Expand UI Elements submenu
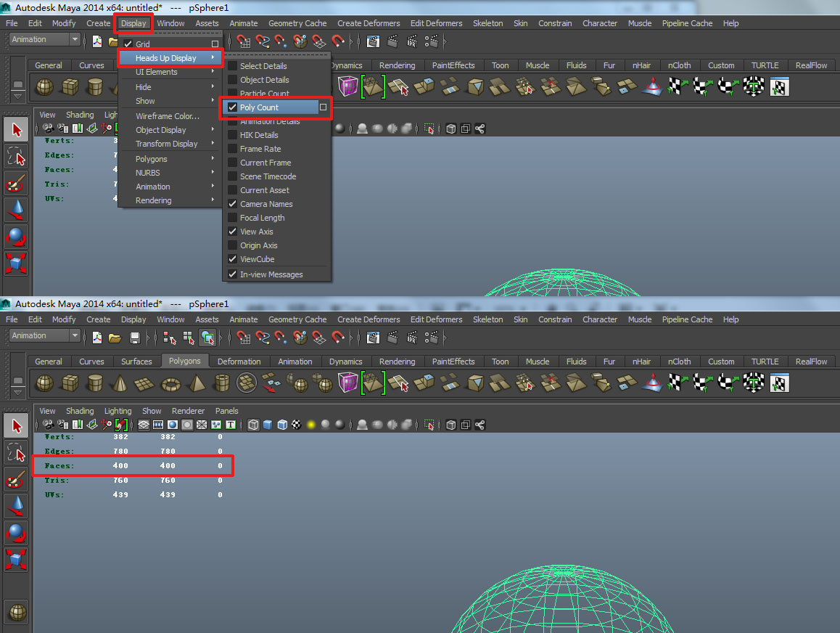This screenshot has height=633, width=840. pos(170,72)
